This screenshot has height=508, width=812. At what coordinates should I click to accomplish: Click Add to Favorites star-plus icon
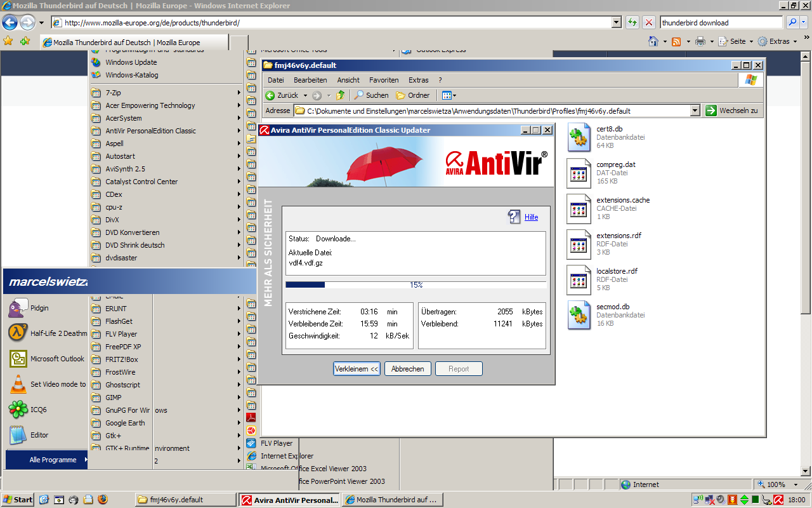pos(25,41)
